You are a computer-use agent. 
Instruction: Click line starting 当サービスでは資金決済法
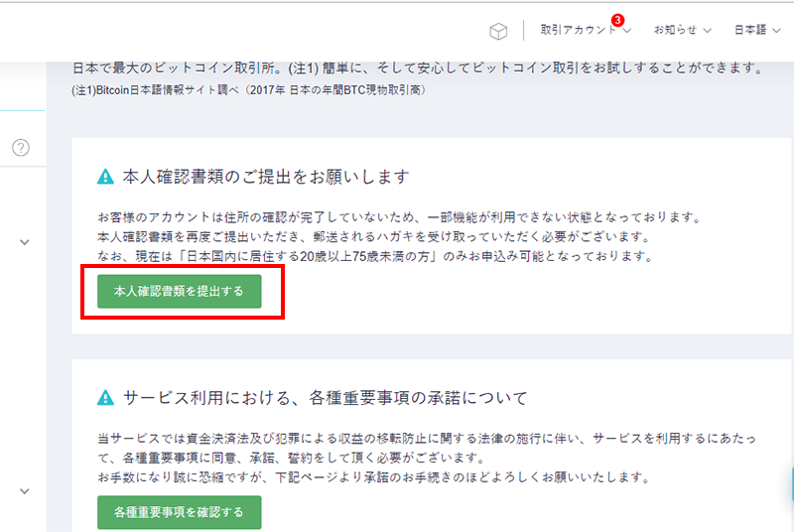coord(427,438)
